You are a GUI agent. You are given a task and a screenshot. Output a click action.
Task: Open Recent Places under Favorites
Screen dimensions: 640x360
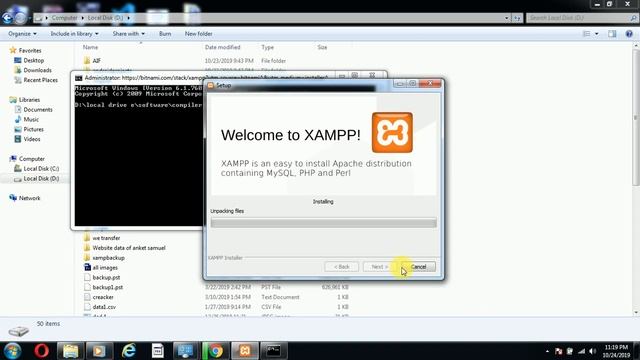(x=40, y=80)
